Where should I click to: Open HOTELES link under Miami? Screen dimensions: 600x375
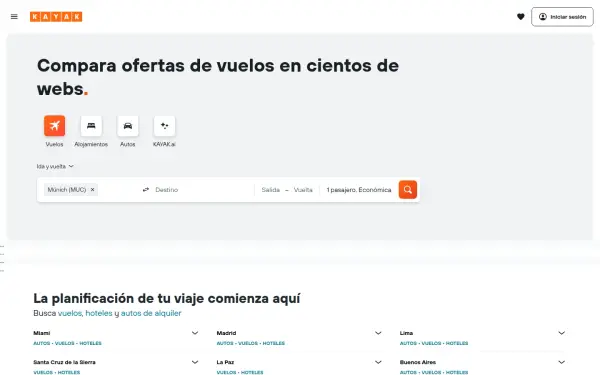pyautogui.click(x=90, y=343)
